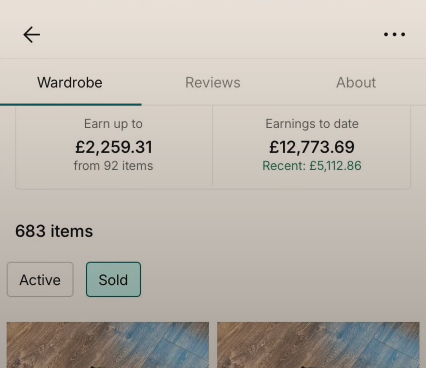Show Active items filter
Screen dimensions: 426x368
[40, 279]
